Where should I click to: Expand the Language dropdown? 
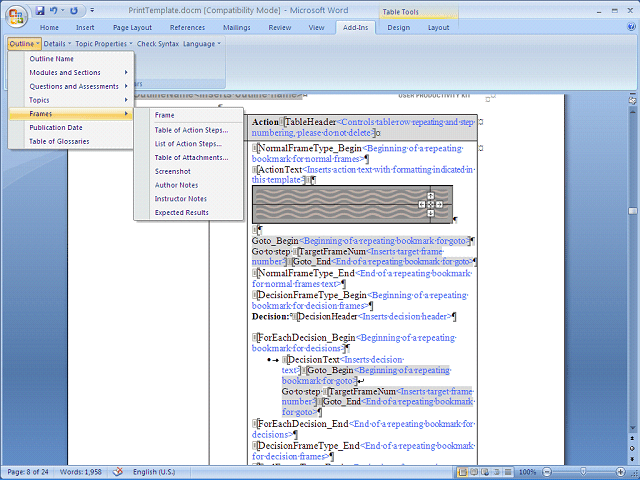(201, 44)
